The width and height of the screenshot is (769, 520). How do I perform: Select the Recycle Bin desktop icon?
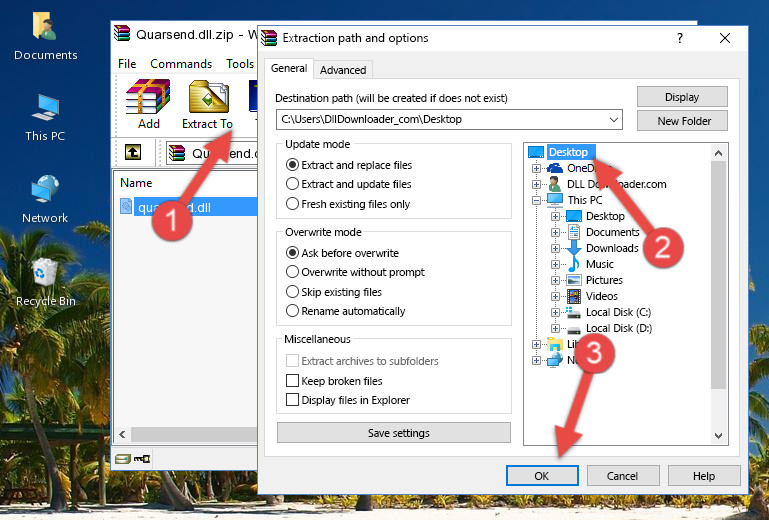pyautogui.click(x=45, y=282)
